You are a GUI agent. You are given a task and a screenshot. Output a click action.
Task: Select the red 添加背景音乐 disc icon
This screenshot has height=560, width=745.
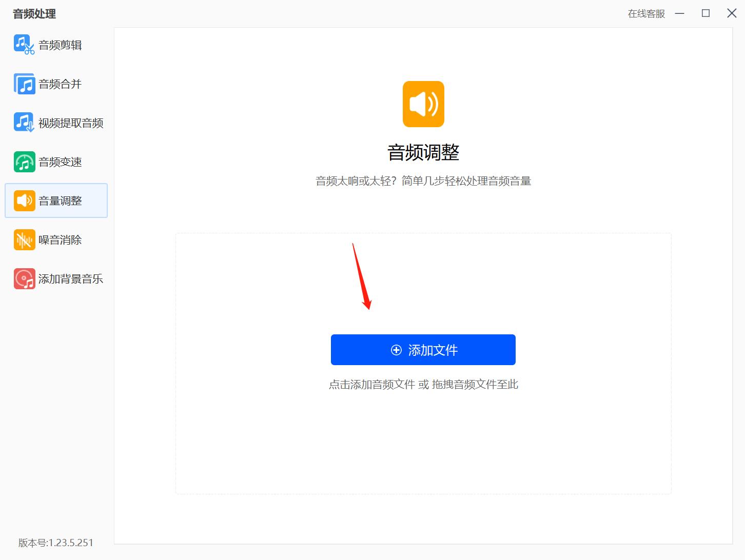coord(23,278)
